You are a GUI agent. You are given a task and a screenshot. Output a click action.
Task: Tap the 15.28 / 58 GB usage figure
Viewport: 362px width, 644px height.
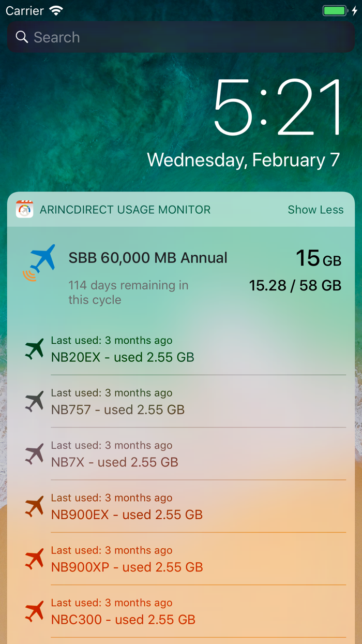[295, 285]
